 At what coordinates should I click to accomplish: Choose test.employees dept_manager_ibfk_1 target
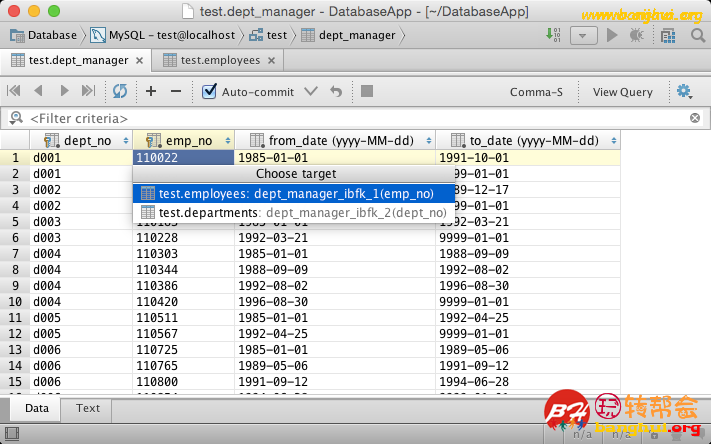[294, 194]
